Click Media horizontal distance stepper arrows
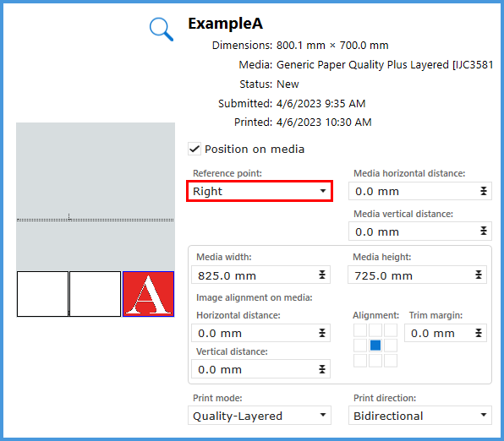 [484, 191]
